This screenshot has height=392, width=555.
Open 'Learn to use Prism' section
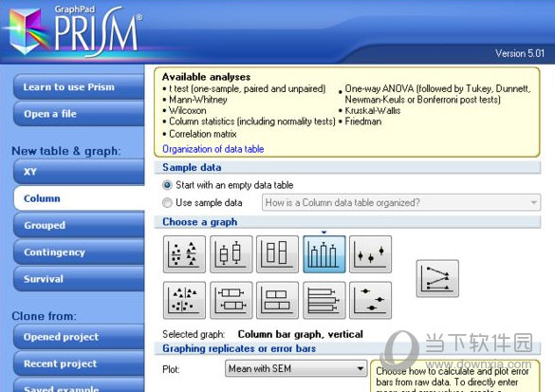click(79, 87)
